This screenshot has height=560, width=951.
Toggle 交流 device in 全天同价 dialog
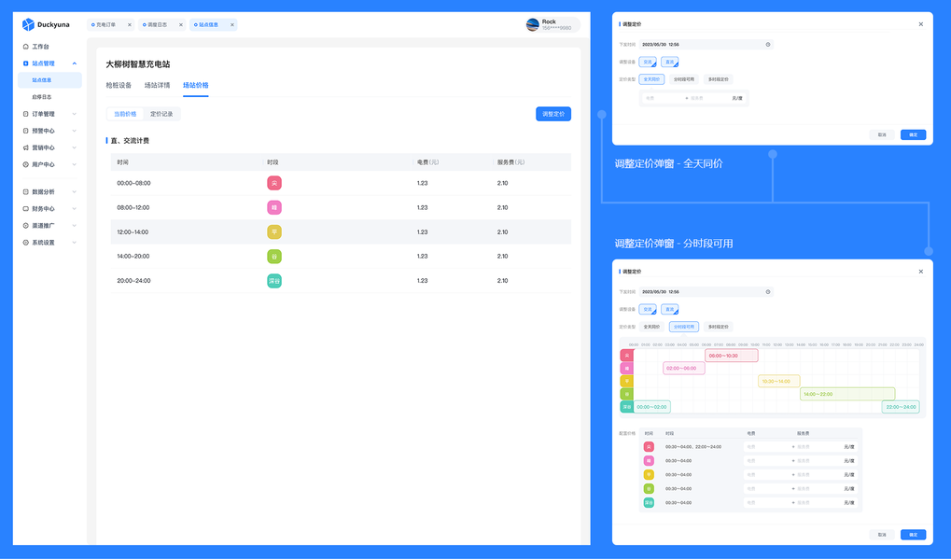pyautogui.click(x=648, y=62)
